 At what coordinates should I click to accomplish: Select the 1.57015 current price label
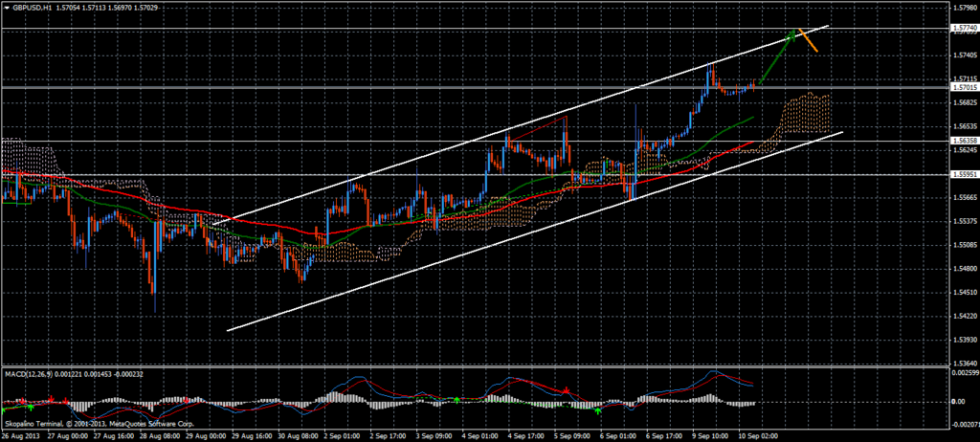coord(963,87)
